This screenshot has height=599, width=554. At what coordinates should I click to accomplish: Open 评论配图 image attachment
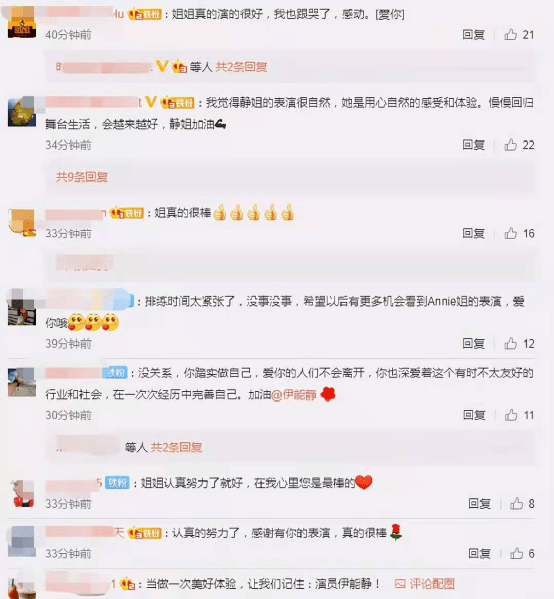click(x=424, y=584)
